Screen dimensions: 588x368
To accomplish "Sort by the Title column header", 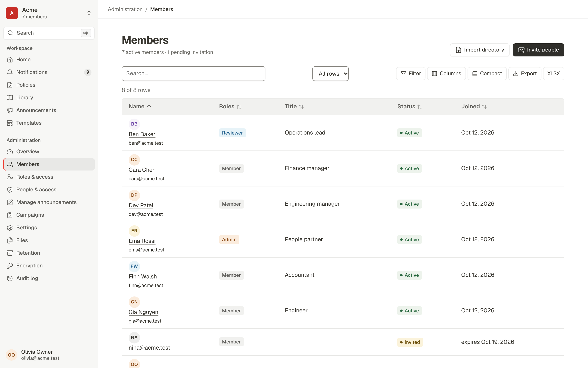I will click(294, 107).
